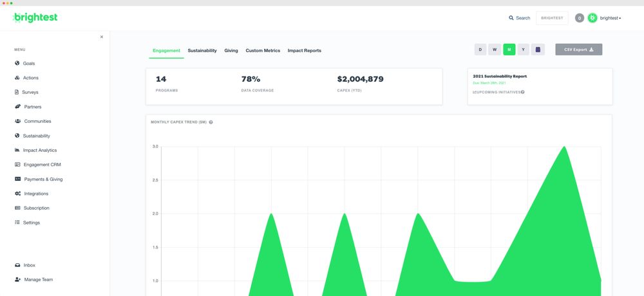Open Goals via its globe icon
Image resolution: width=644 pixels, height=296 pixels.
[x=17, y=63]
